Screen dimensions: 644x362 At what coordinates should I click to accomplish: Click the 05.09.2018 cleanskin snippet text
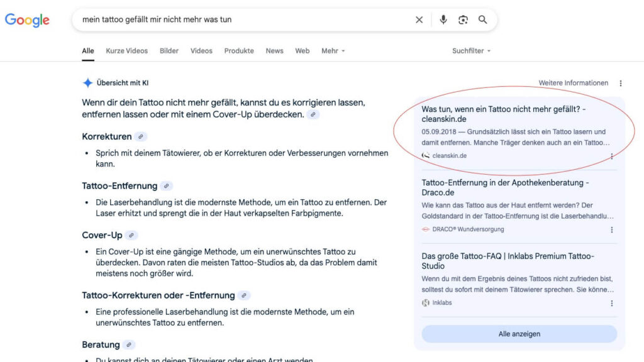click(x=516, y=137)
